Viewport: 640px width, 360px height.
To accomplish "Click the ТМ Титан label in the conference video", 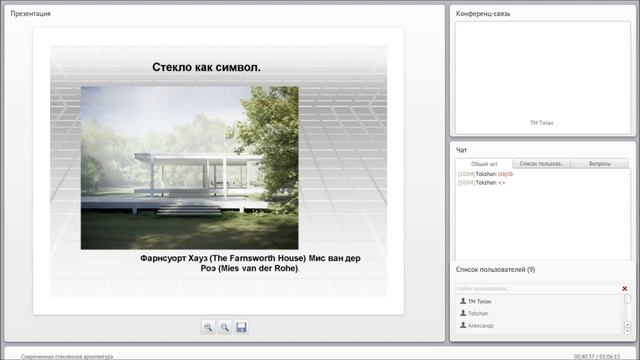I will 542,123.
